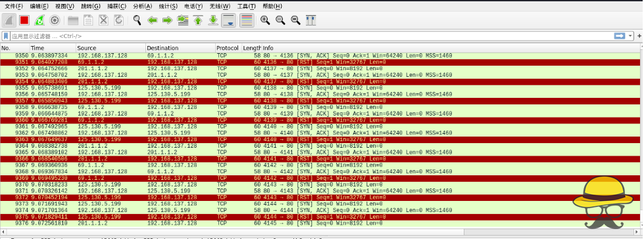This screenshot has height=239, width=644.
Task: Open the 分析(A) menu
Action: click(143, 6)
